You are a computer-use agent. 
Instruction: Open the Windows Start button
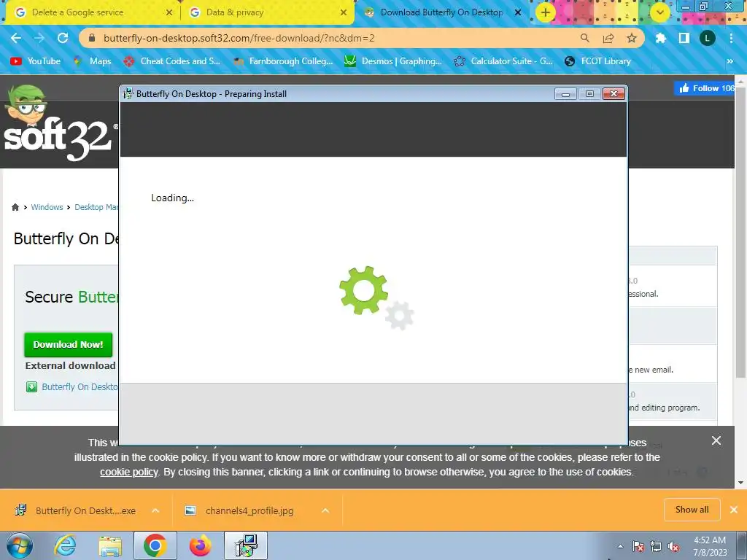[x=20, y=545]
